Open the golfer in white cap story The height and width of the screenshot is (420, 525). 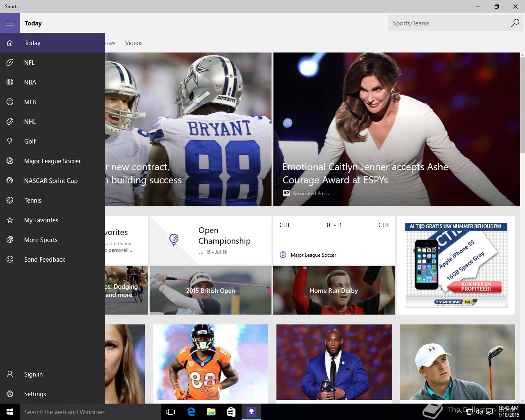[x=457, y=362]
